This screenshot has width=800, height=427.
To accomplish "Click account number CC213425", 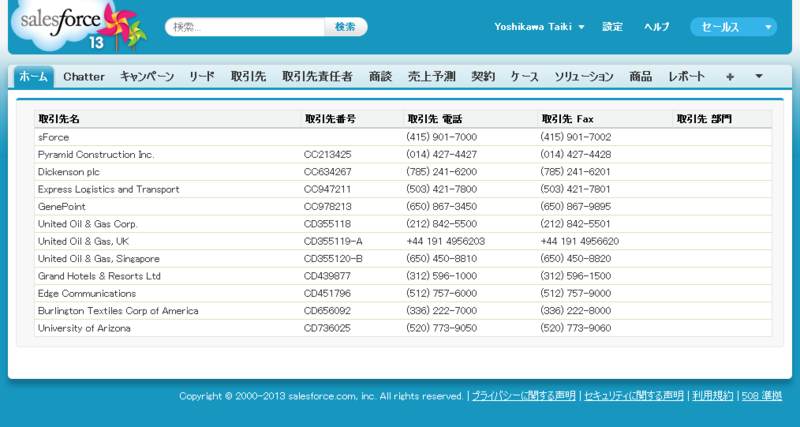I will coord(328,155).
